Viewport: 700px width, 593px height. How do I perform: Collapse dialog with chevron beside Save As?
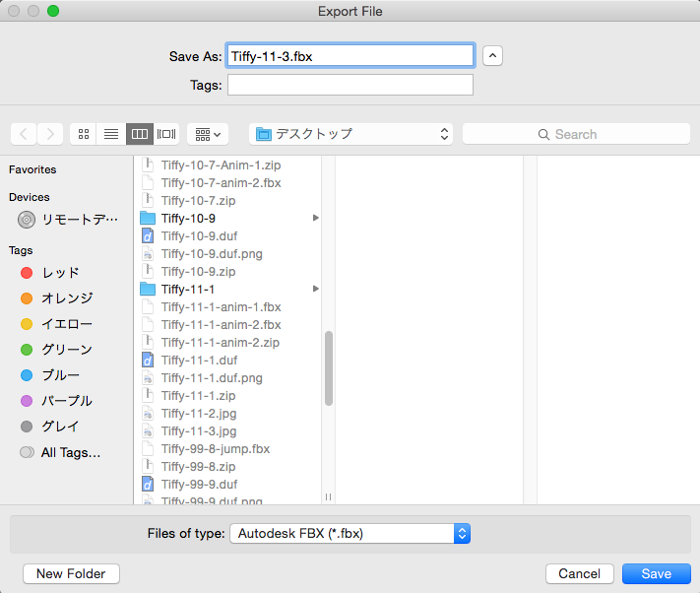492,56
